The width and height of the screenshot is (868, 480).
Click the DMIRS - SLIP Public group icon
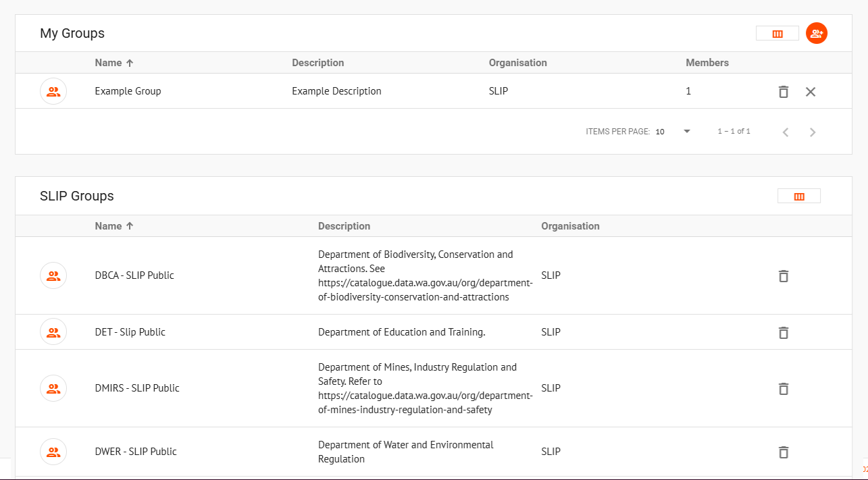point(53,388)
